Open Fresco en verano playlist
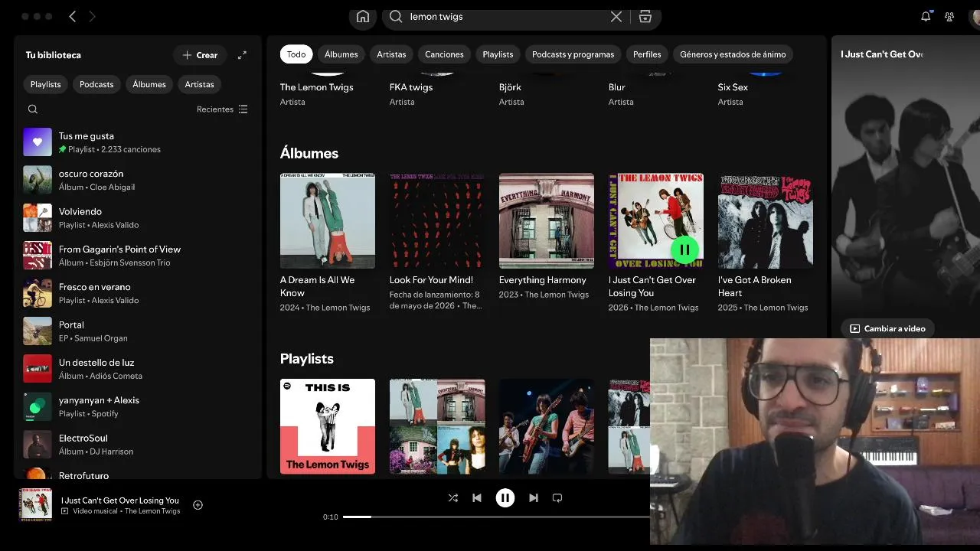Screen dimensions: 980x551 (138, 293)
